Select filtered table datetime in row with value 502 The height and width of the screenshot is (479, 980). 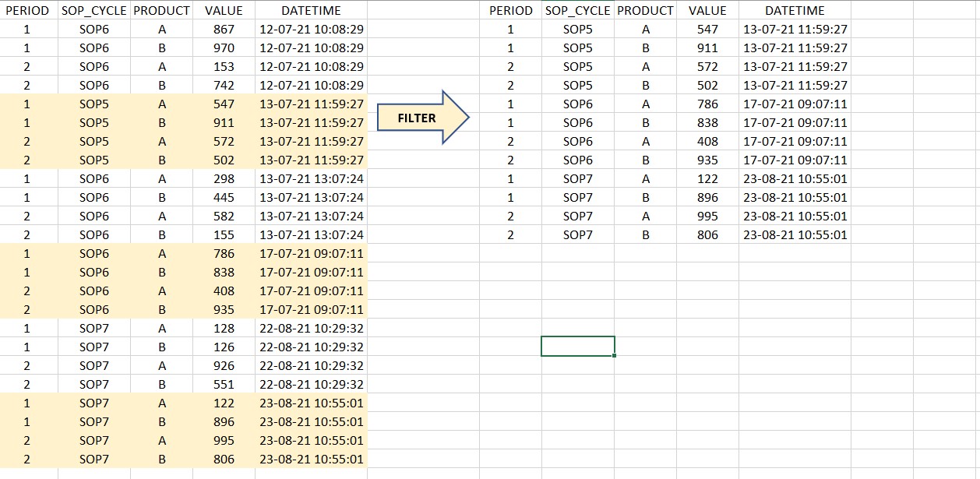[x=795, y=85]
